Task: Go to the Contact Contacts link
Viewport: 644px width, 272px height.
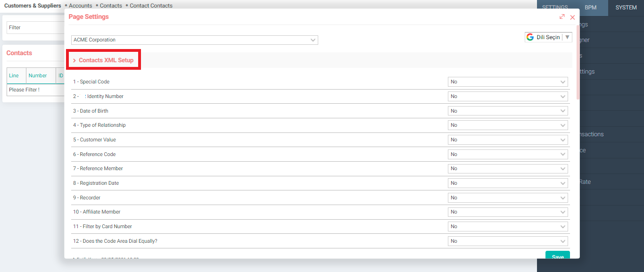Action: point(151,6)
